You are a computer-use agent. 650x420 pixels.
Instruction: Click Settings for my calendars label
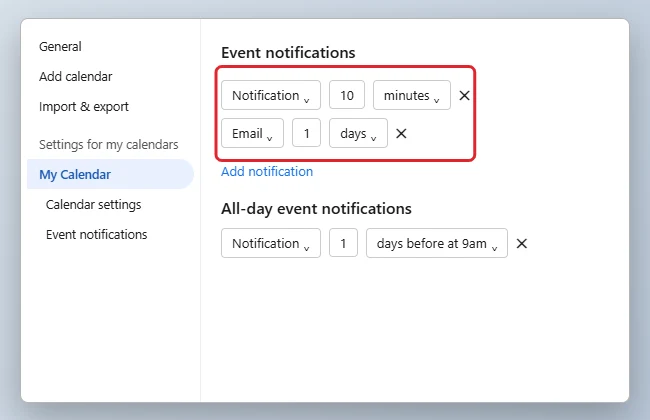(x=109, y=145)
